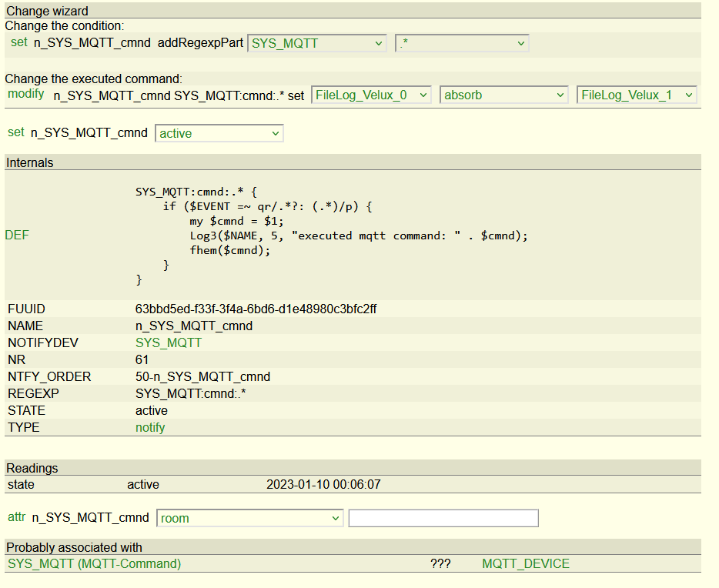The height and width of the screenshot is (588, 719).
Task: Open the MQTT_DEVICE link
Action: coord(526,563)
